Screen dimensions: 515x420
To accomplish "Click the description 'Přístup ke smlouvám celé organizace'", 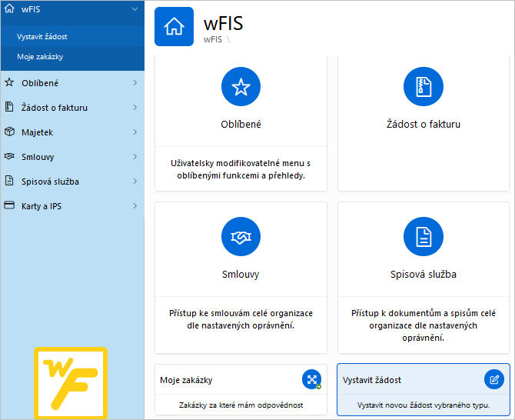I will coord(241,319).
